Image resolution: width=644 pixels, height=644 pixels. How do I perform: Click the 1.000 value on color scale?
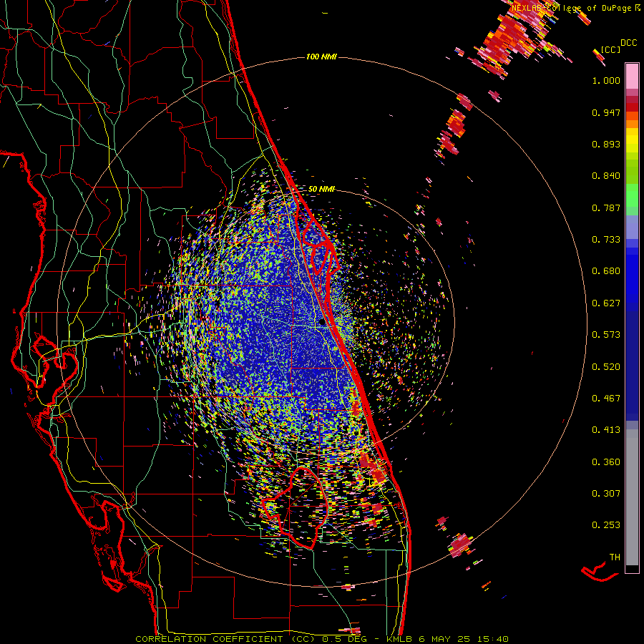click(x=606, y=80)
